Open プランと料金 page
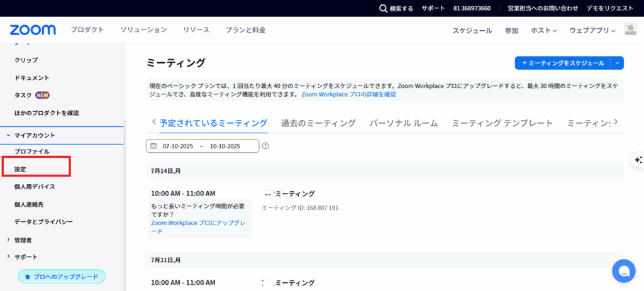This screenshot has height=291, width=644. (x=246, y=30)
